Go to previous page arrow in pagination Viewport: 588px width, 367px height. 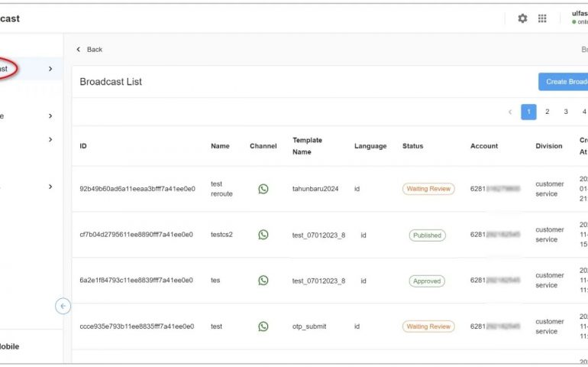tap(510, 112)
